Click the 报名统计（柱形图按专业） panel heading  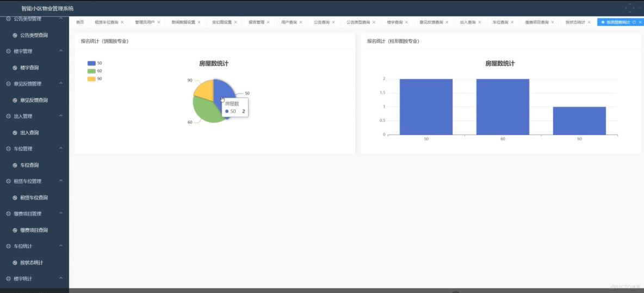tap(393, 41)
